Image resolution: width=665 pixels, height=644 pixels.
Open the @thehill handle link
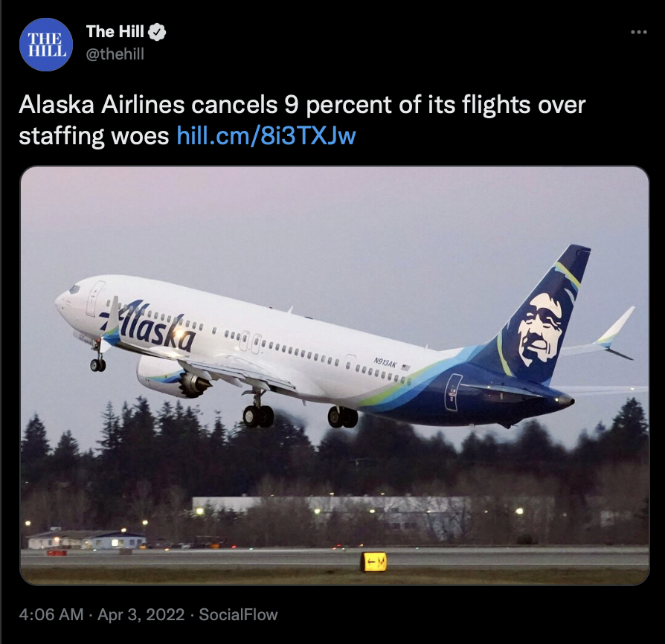pos(115,54)
